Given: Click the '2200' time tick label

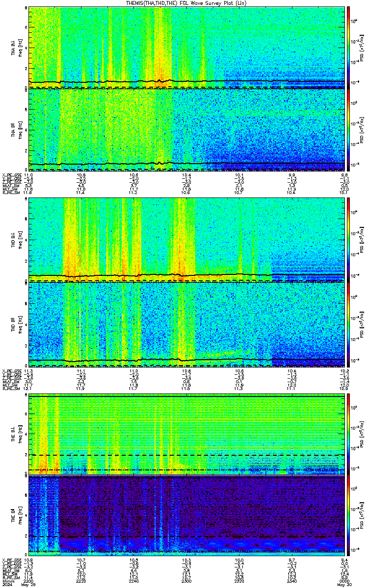Looking at the screenshot, I should click(29, 582).
